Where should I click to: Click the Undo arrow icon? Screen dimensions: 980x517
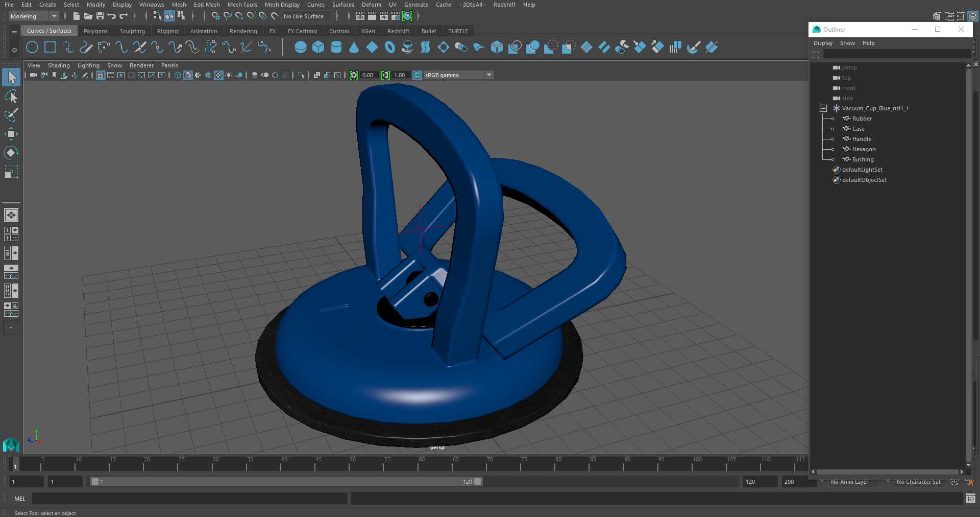pos(112,16)
